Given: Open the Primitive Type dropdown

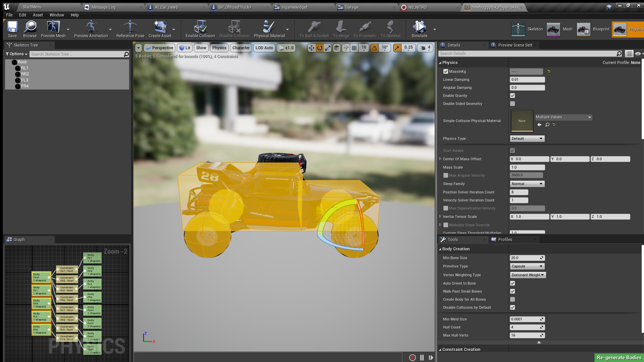Looking at the screenshot, I should pos(527,266).
